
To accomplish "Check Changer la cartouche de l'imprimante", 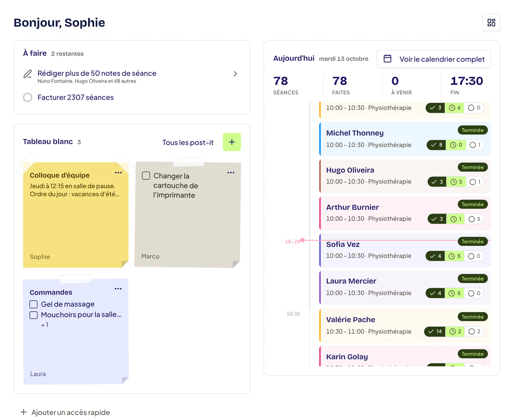I will pos(146,176).
